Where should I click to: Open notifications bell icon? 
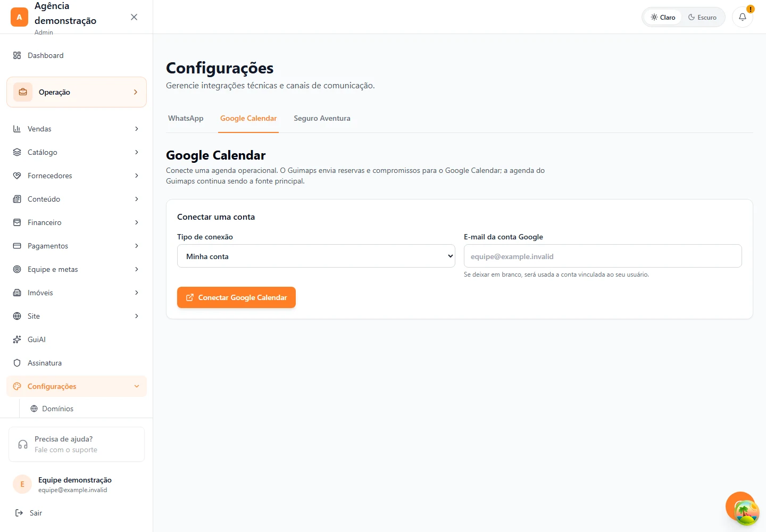pyautogui.click(x=743, y=17)
